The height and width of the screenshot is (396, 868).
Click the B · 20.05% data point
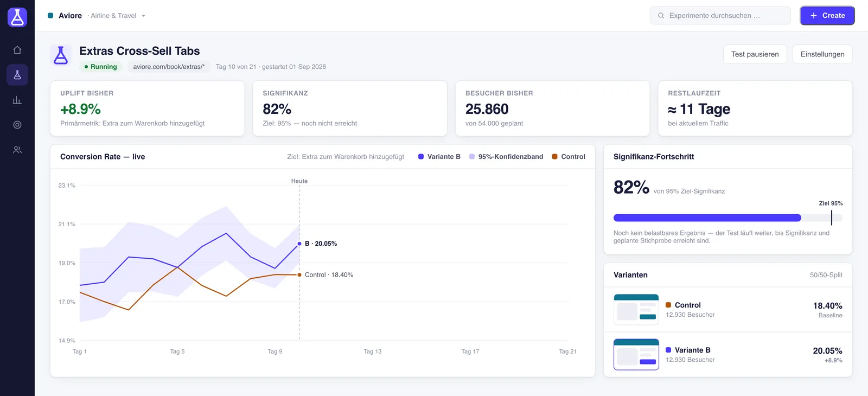tap(299, 244)
